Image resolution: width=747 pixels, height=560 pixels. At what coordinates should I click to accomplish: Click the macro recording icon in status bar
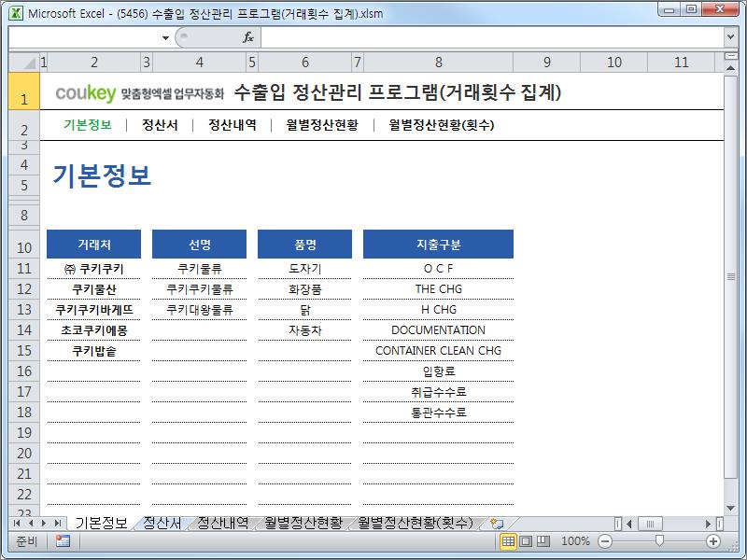(63, 541)
